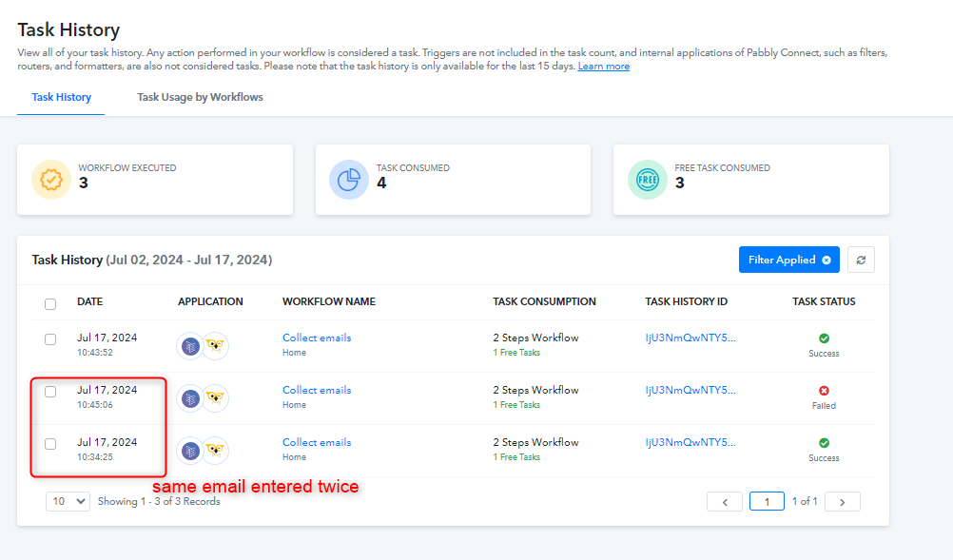The width and height of the screenshot is (953, 560).
Task: Open the Learn more link
Action: tap(604, 67)
